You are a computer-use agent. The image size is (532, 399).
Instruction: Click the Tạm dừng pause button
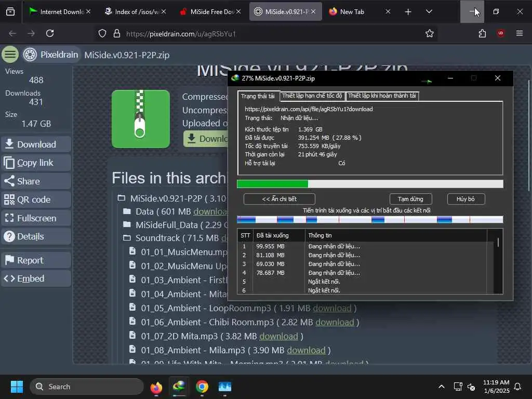(x=410, y=199)
